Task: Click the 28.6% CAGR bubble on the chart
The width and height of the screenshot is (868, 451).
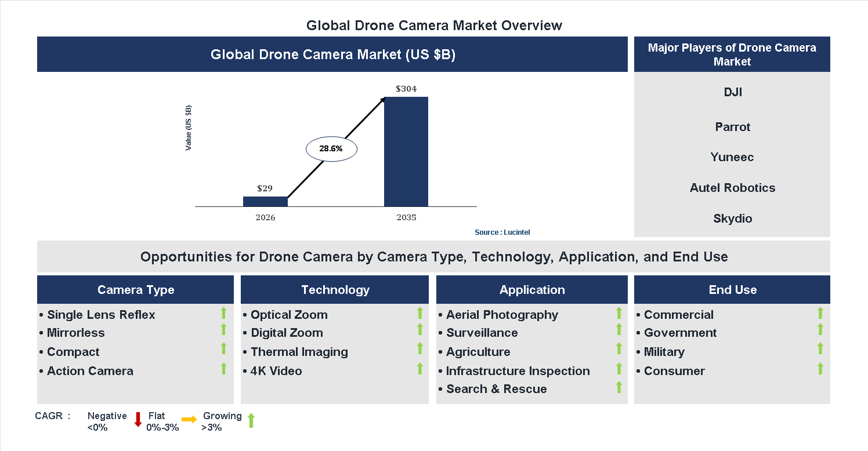Action: (x=331, y=148)
